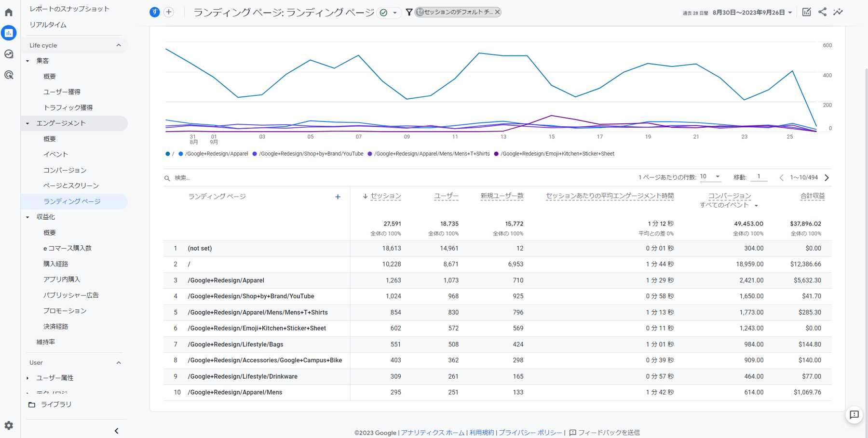Image resolution: width=868 pixels, height=438 pixels.
Task: Select the (not set) landing page row
Action: [497, 249]
